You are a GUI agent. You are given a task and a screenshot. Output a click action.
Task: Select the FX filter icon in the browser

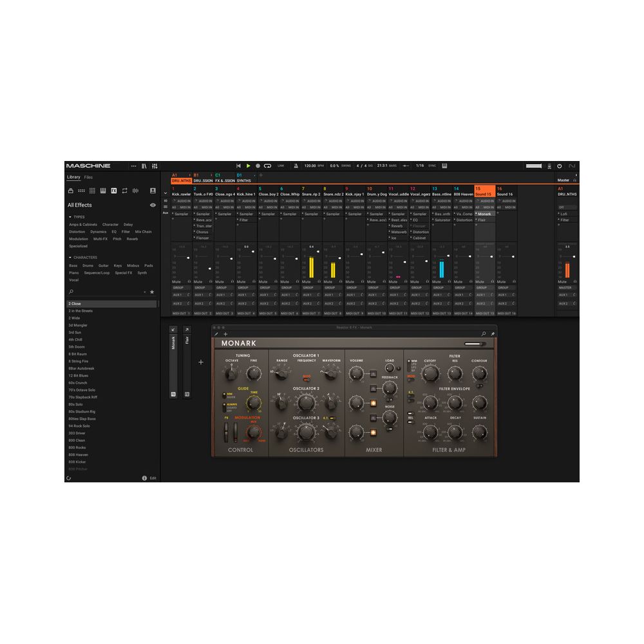click(113, 191)
